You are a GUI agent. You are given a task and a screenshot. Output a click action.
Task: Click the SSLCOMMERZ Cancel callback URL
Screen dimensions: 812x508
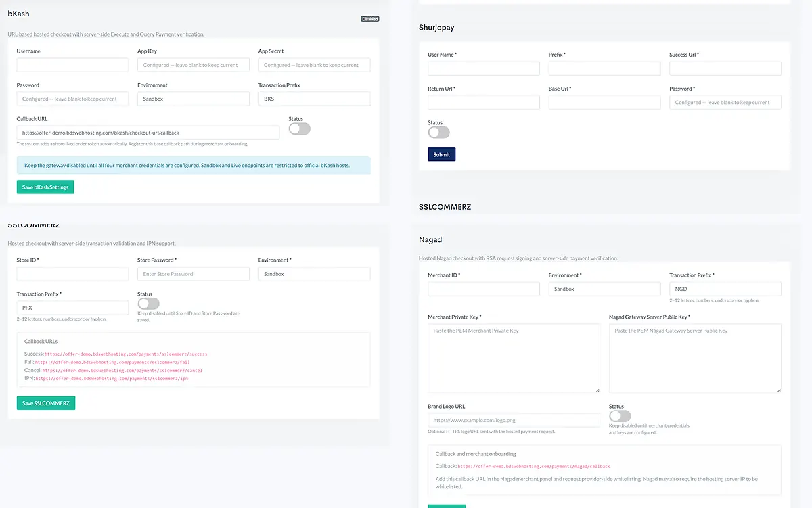point(122,370)
